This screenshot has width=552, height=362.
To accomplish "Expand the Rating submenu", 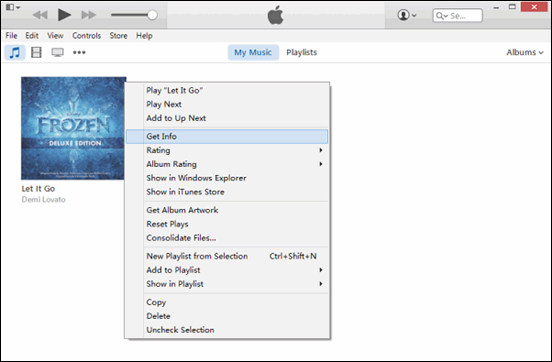I will [227, 150].
